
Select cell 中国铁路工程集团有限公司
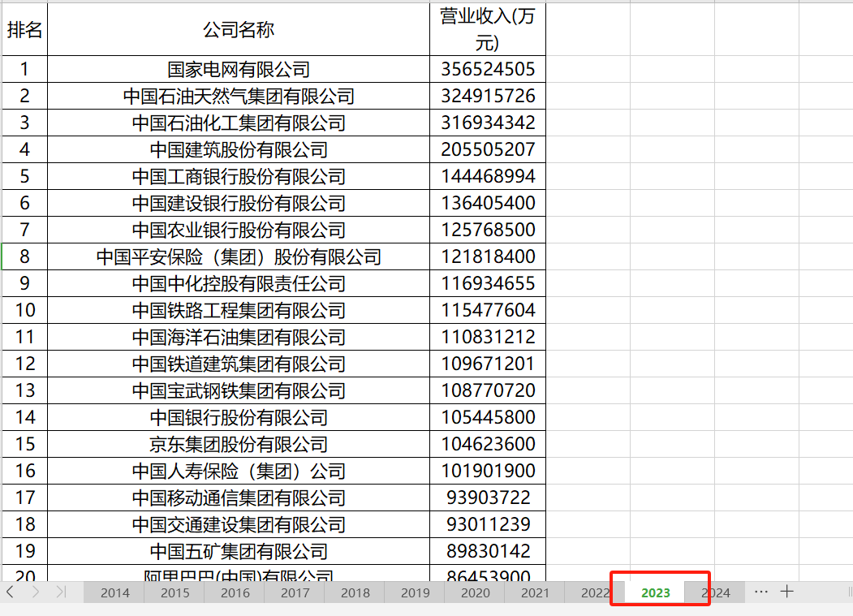pos(239,310)
